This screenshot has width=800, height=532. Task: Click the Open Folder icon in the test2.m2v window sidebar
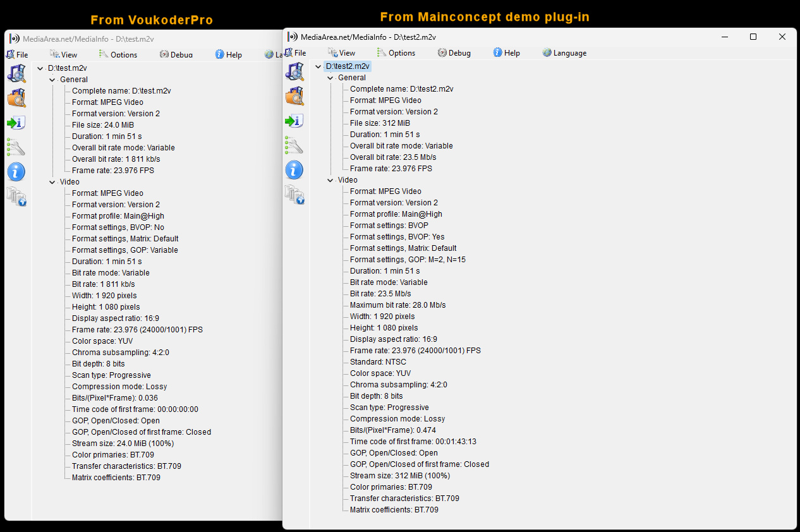(x=294, y=96)
